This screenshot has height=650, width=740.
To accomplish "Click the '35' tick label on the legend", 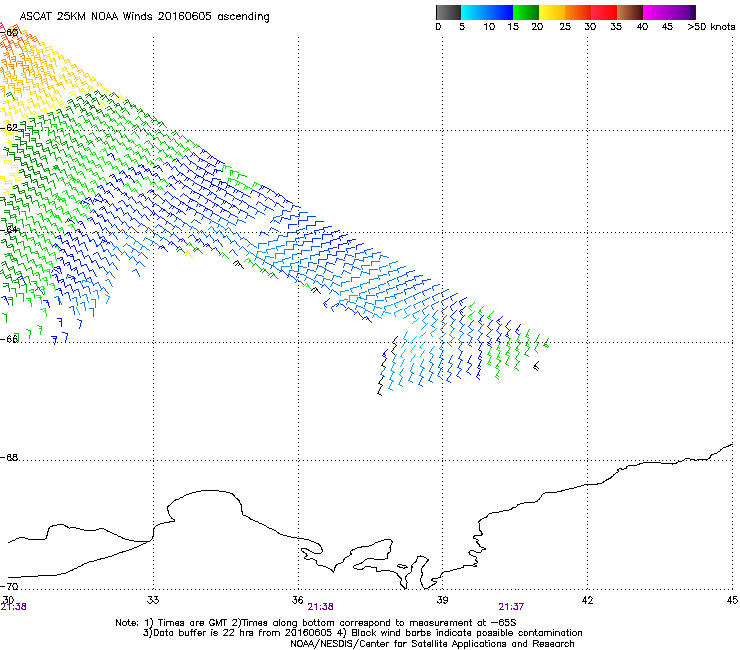I will 616,27.
